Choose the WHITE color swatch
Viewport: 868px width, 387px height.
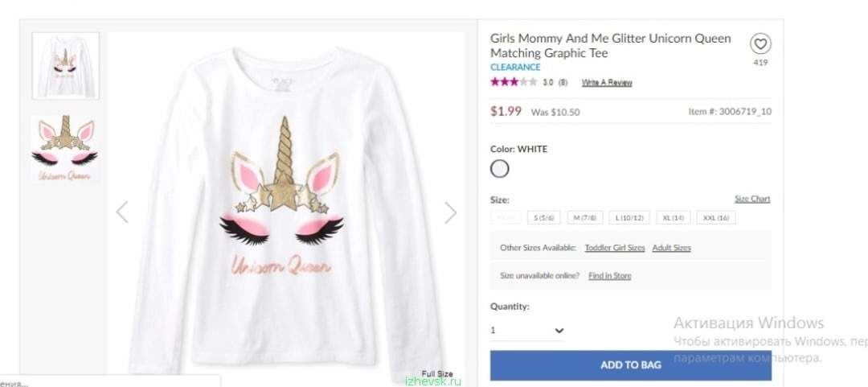tap(499, 168)
